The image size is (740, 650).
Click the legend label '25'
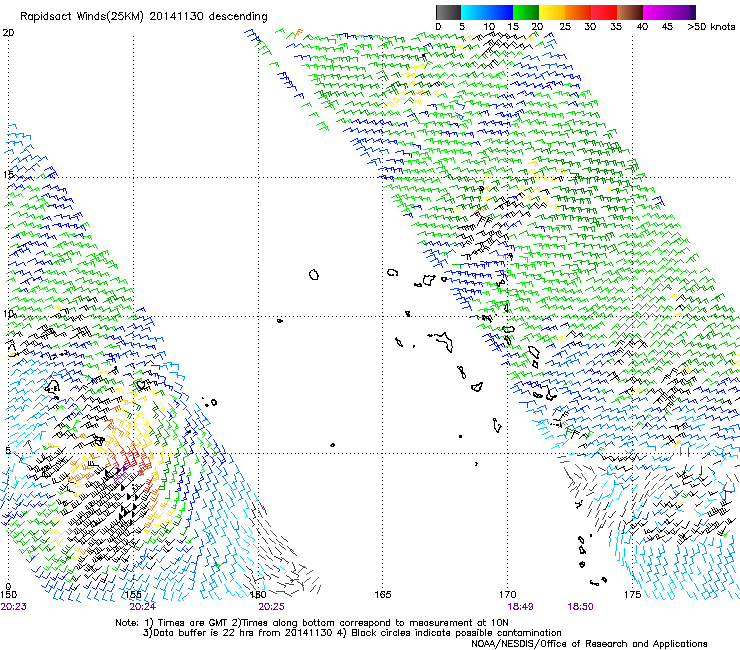[x=565, y=26]
